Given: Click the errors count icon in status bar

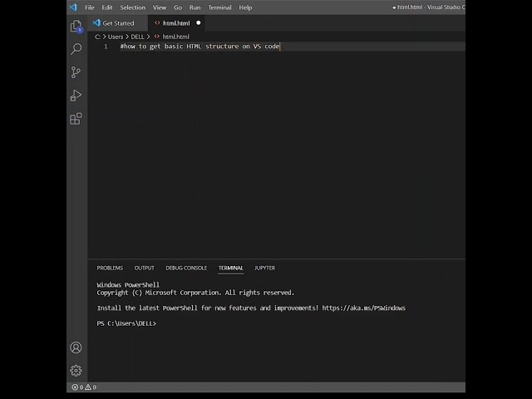Looking at the screenshot, I should point(75,387).
